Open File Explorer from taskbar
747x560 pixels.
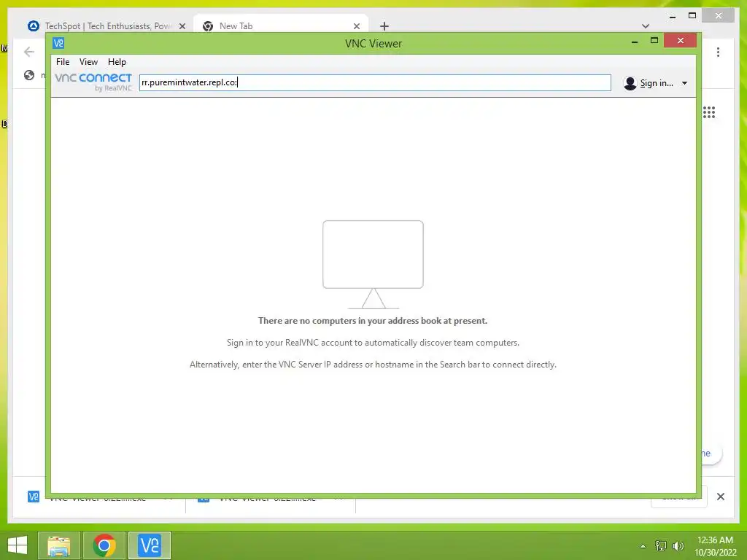[x=59, y=545]
